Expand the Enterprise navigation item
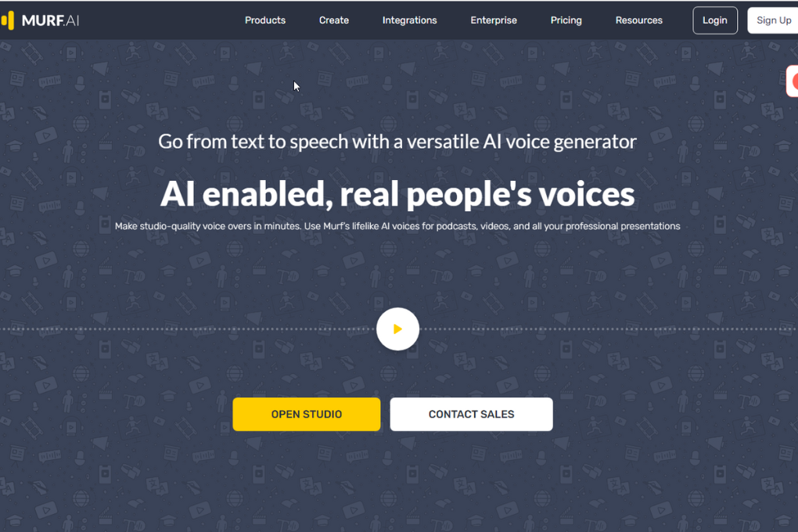This screenshot has width=798, height=532. pos(494,20)
